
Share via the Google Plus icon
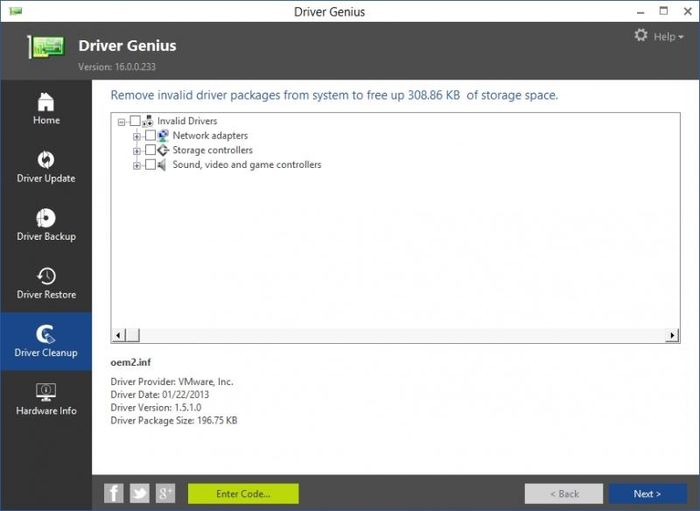click(x=165, y=494)
